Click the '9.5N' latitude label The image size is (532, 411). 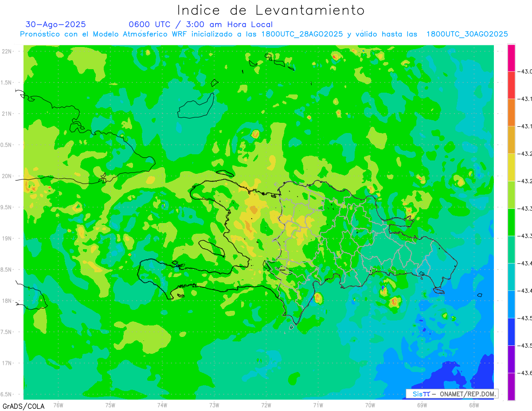point(7,207)
